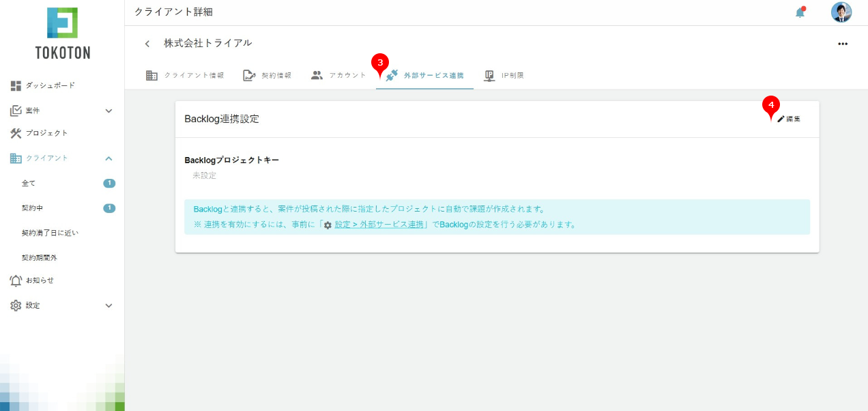This screenshot has width=868, height=411.
Task: Click the count badge next to 契約中
Action: pos(109,208)
